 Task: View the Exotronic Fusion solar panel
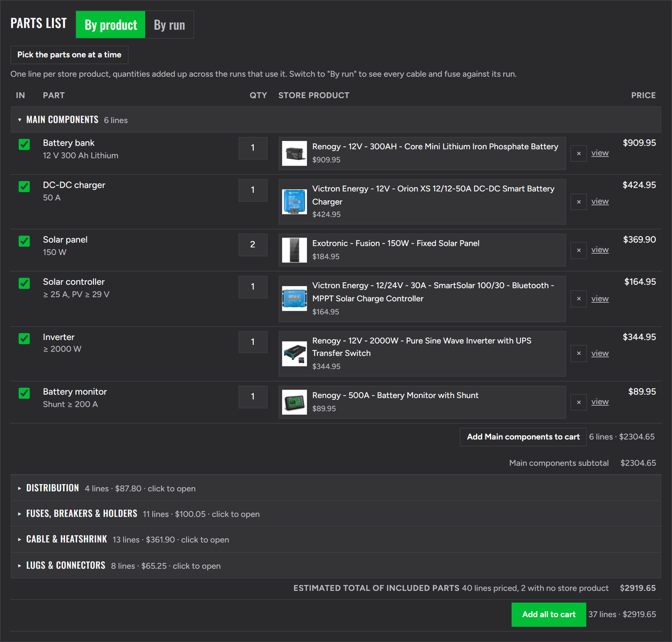point(600,250)
